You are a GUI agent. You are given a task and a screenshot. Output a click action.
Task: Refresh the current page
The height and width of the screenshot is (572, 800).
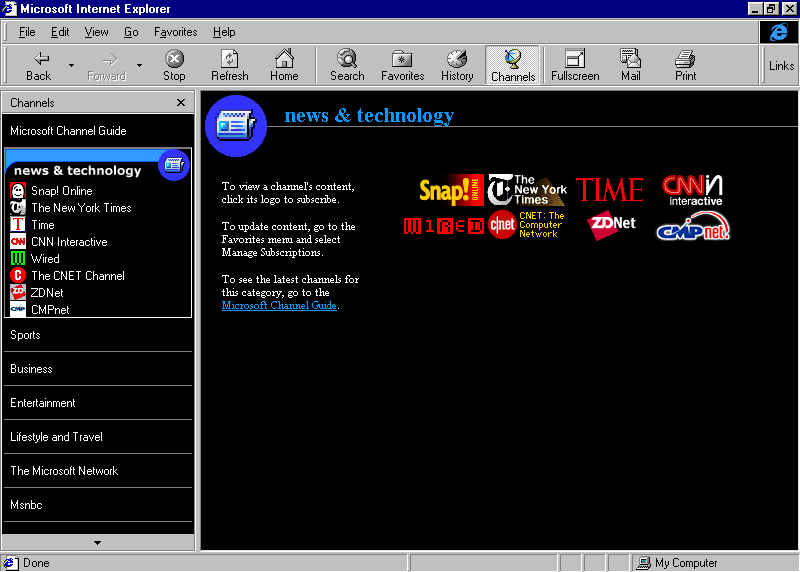point(230,65)
